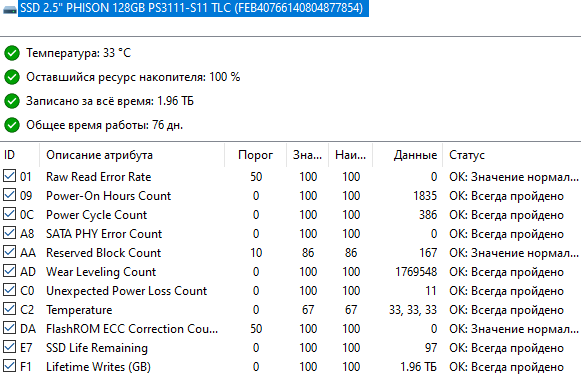Toggle checkbox for AD Wear Leveling Count

click(9, 271)
